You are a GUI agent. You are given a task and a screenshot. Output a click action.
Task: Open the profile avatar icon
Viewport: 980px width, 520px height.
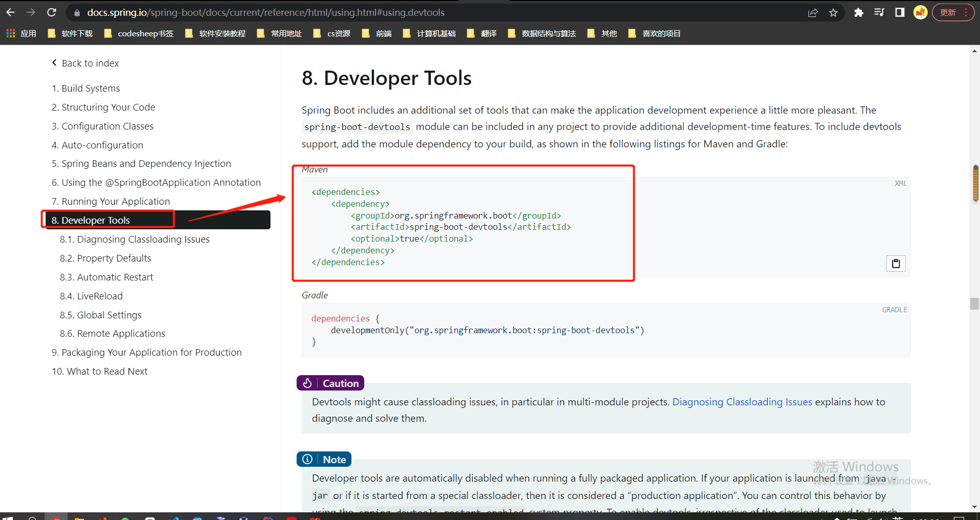point(921,13)
